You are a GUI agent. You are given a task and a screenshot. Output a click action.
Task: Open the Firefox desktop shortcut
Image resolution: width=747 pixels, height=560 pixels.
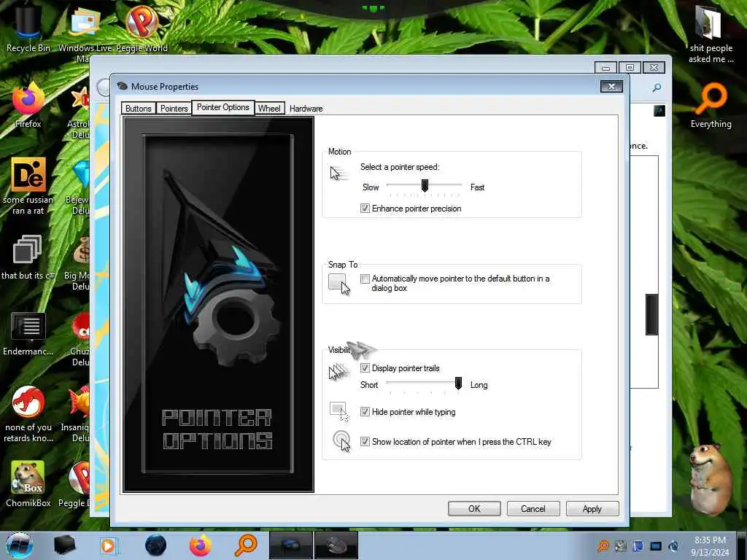click(x=28, y=105)
